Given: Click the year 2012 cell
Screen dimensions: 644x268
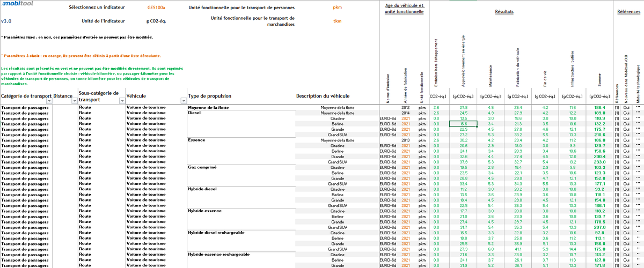Looking at the screenshot, I should (406, 107).
